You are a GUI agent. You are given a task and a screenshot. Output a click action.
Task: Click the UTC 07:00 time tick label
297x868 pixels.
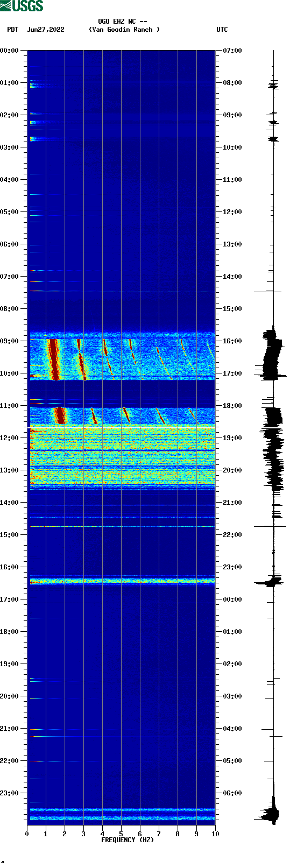(x=232, y=51)
